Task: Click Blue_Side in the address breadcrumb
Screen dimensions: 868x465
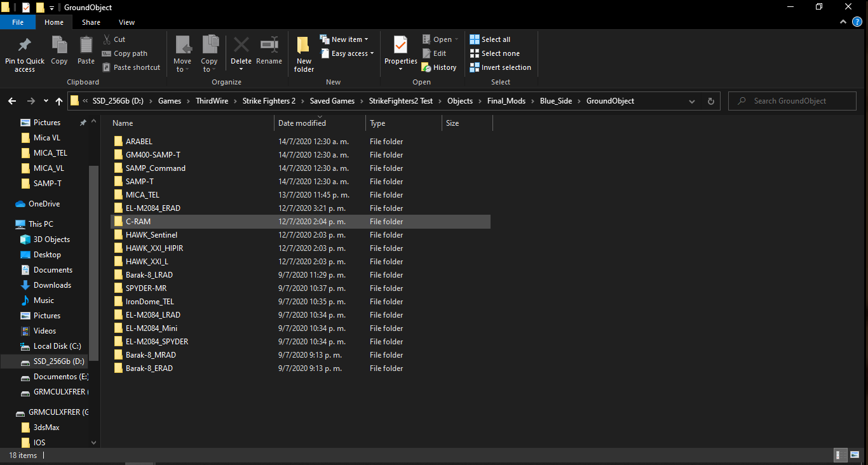Action: coord(556,101)
